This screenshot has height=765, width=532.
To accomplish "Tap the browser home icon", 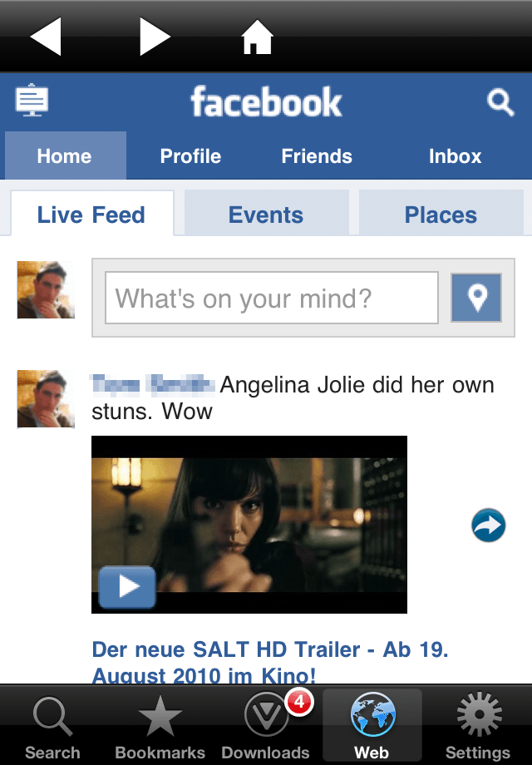I will 258,37.
